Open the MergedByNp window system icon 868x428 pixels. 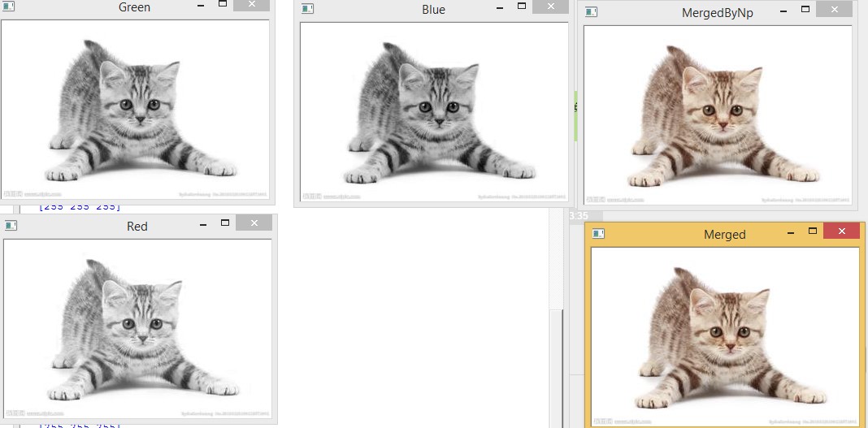592,12
